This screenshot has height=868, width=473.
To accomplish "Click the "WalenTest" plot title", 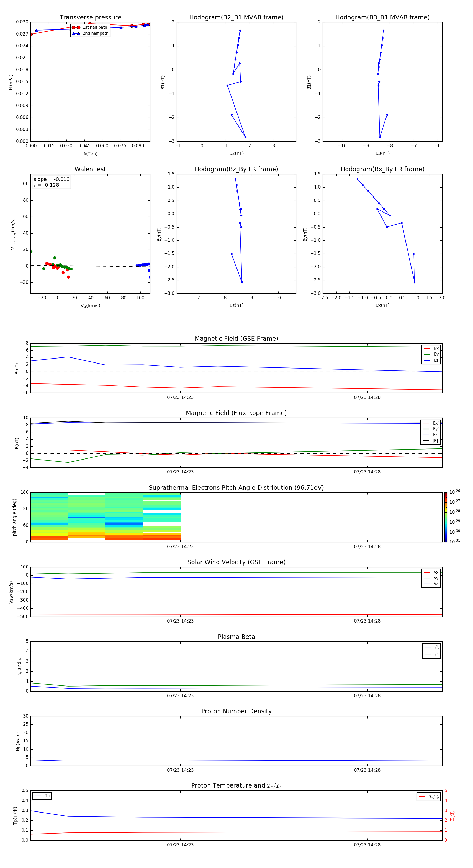I will [x=90, y=169].
